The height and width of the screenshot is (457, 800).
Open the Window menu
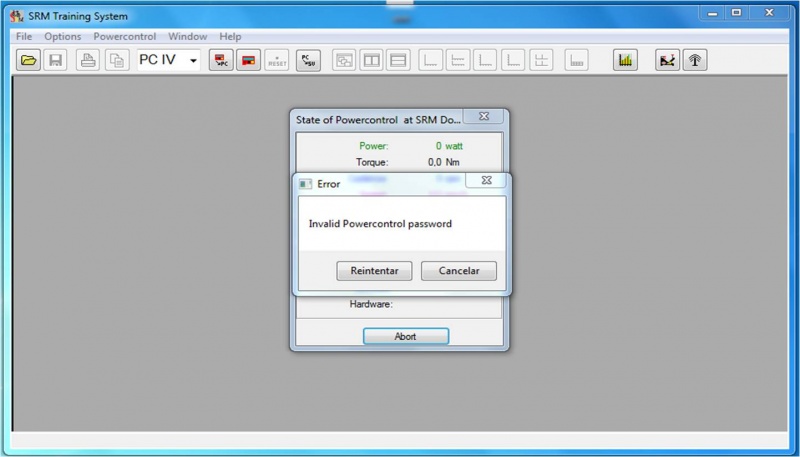click(x=187, y=37)
